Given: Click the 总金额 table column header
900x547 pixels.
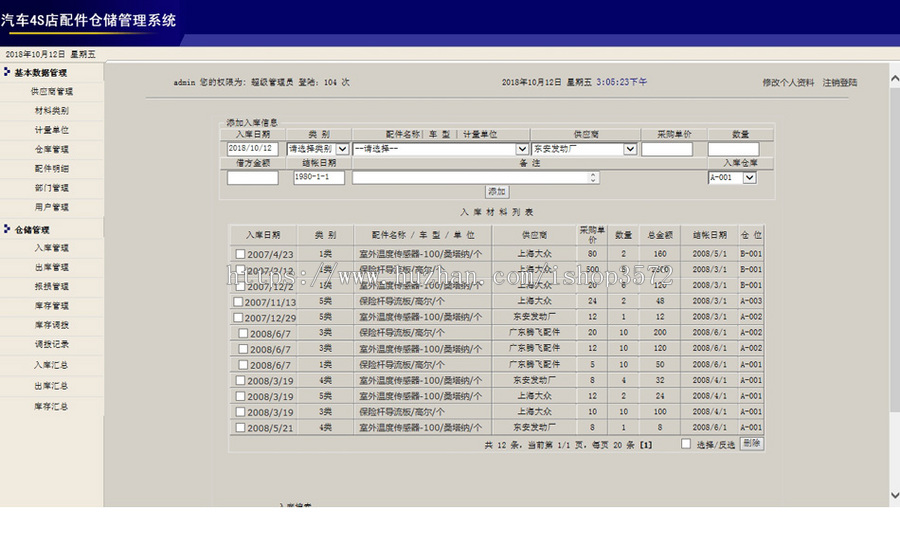Looking at the screenshot, I should (x=660, y=235).
